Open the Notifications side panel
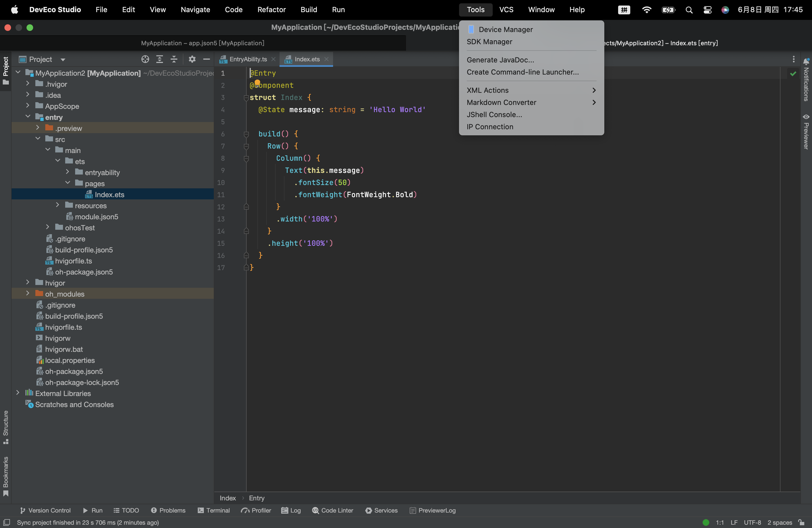 [x=806, y=80]
